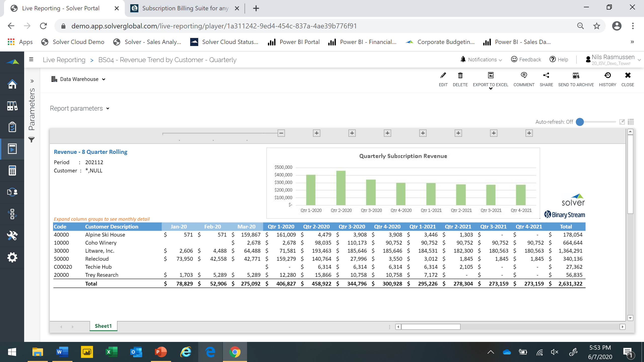Switch to Subscription Billing Suite browser tab
644x362 pixels.
click(185, 8)
